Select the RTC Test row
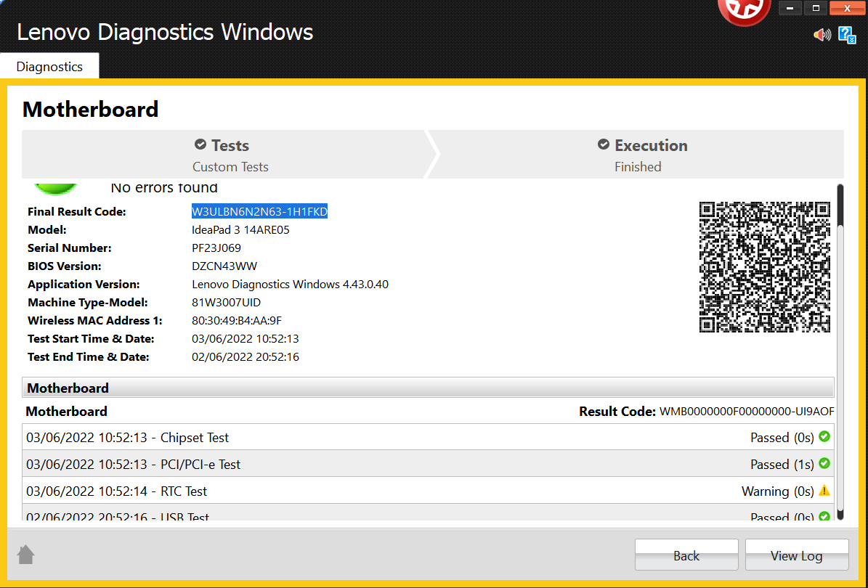 coord(428,491)
